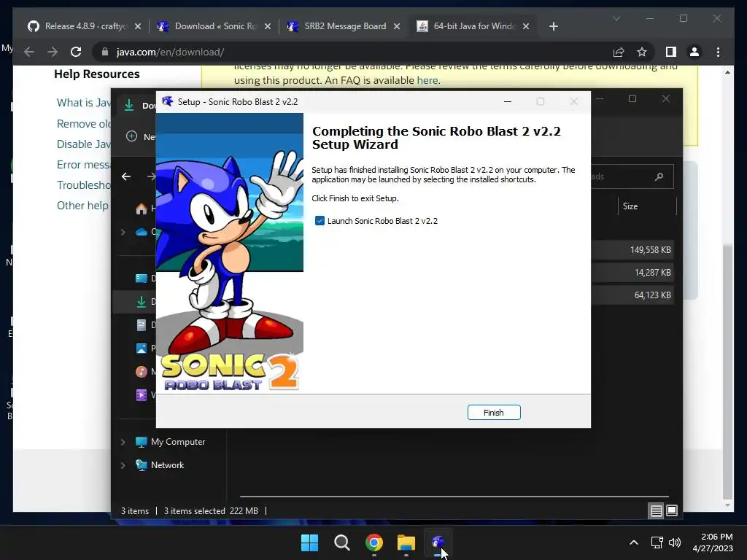Switch Explorer to details view
The width and height of the screenshot is (747, 560).
click(656, 511)
